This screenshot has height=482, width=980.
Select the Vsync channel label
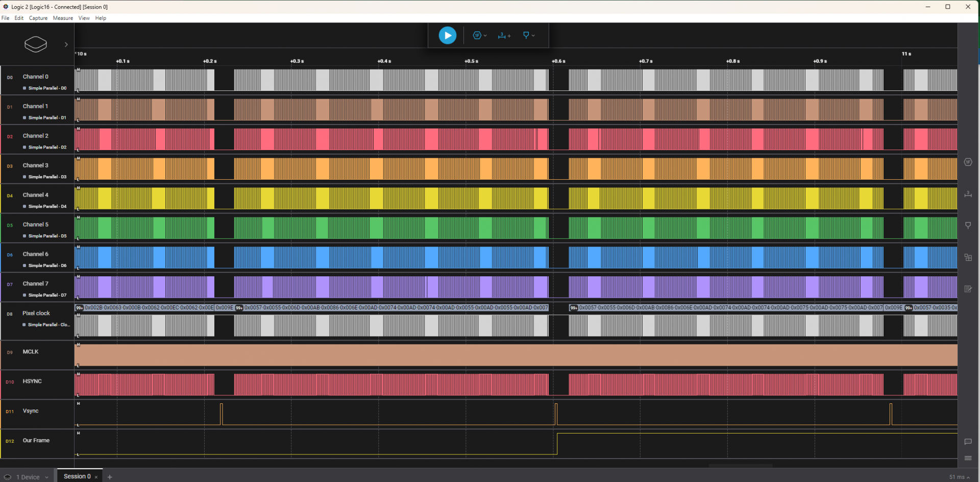31,411
